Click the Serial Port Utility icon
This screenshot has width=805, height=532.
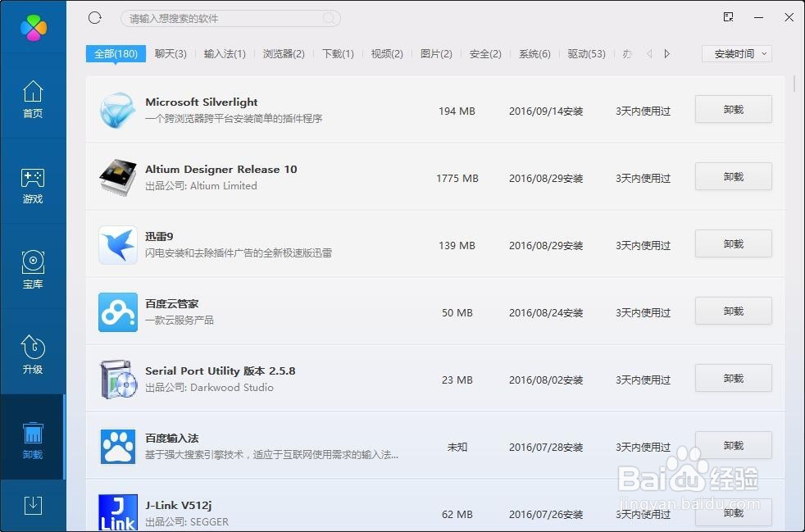pos(118,380)
